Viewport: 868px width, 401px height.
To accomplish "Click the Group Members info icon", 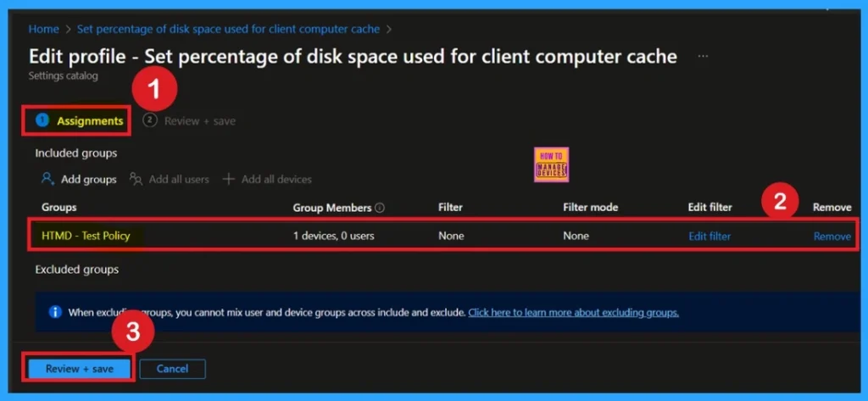I will 380,208.
